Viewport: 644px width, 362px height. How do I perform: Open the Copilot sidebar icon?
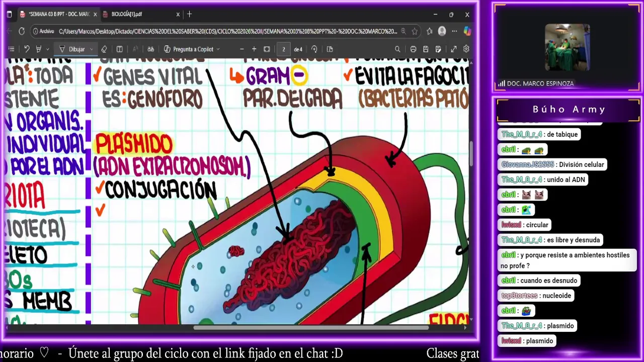(467, 31)
